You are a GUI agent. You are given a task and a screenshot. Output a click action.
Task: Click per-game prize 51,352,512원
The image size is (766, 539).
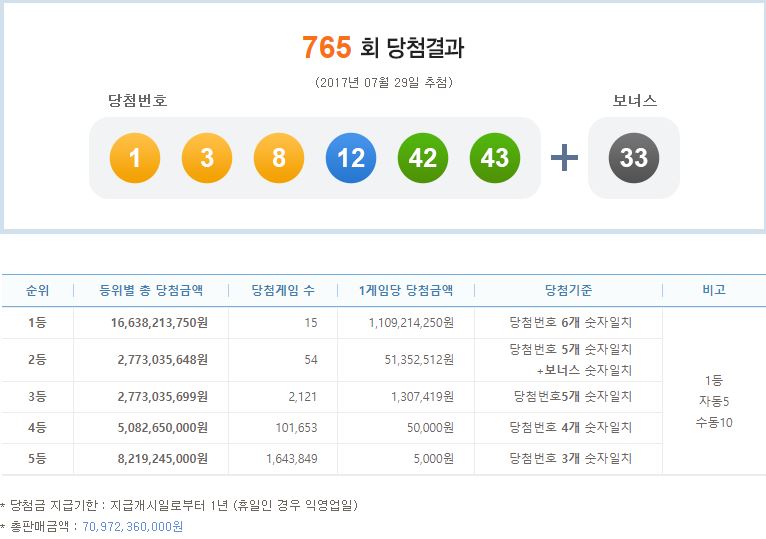[419, 360]
